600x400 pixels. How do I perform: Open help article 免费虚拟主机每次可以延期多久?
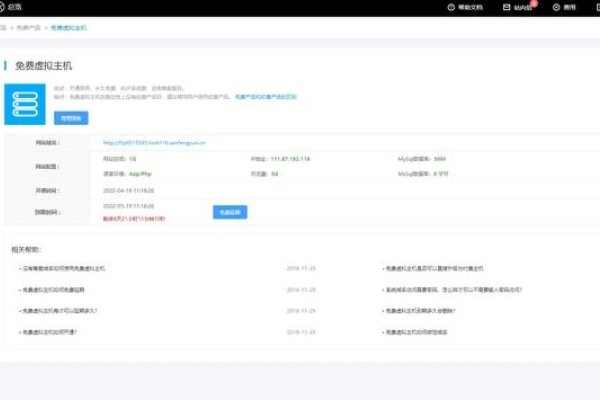point(66,310)
